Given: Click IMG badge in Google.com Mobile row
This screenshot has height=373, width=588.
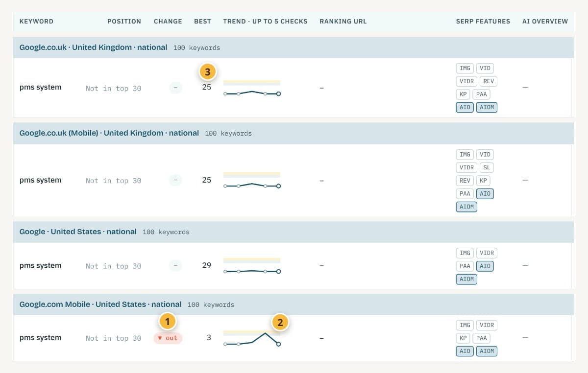Looking at the screenshot, I should (x=465, y=325).
